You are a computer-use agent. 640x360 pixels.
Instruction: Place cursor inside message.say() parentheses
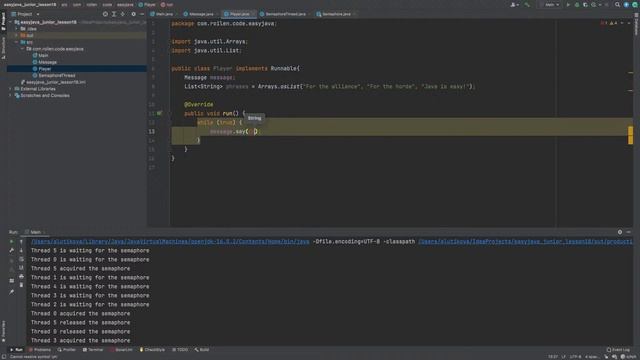point(253,131)
